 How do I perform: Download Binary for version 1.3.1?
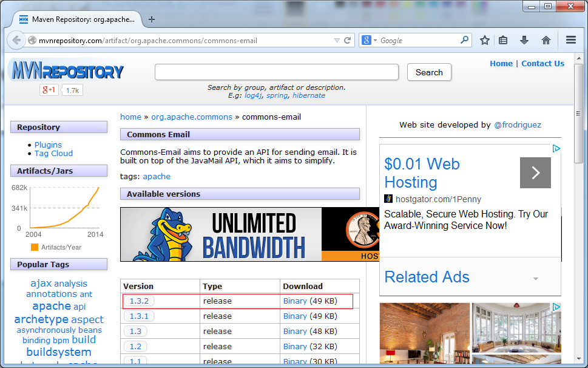click(x=295, y=316)
